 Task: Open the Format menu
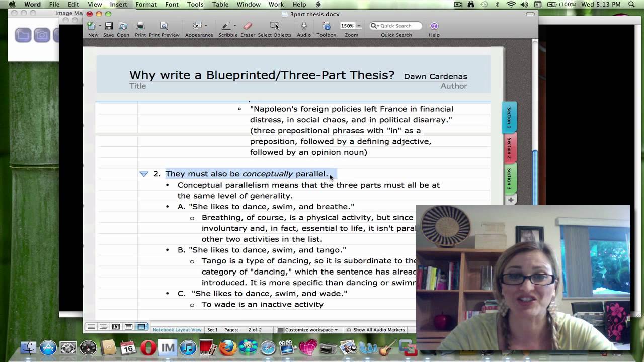tap(146, 4)
